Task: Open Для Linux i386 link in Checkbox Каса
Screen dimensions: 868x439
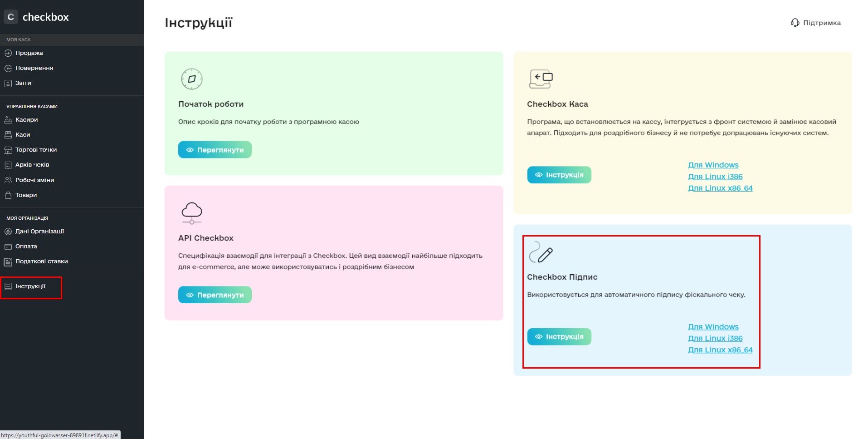Action: 715,177
